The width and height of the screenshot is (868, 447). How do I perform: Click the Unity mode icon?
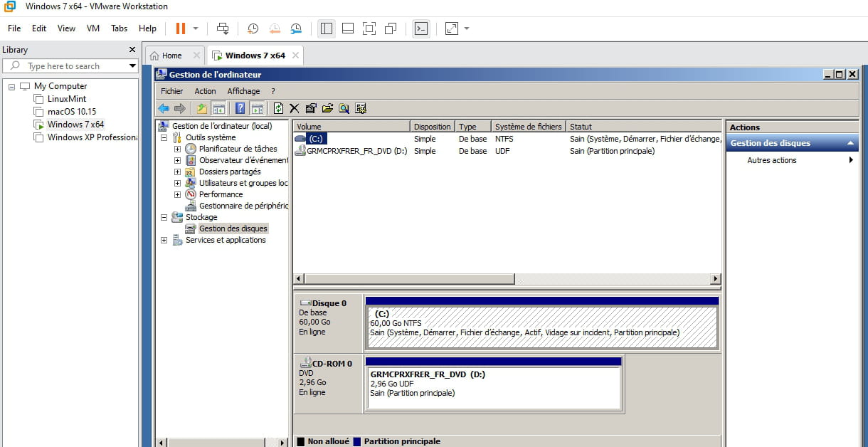[390, 28]
